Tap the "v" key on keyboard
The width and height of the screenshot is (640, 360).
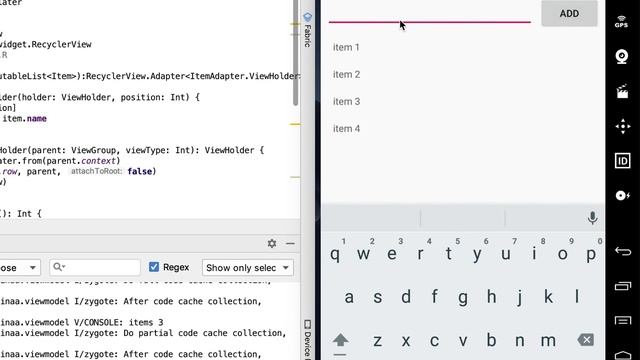(463, 340)
